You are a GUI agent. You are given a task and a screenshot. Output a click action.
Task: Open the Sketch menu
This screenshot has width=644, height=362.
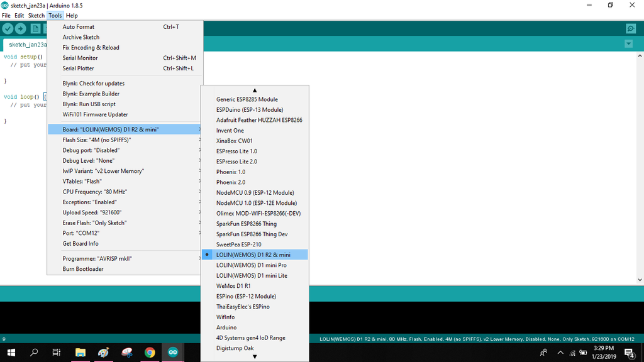(36, 16)
